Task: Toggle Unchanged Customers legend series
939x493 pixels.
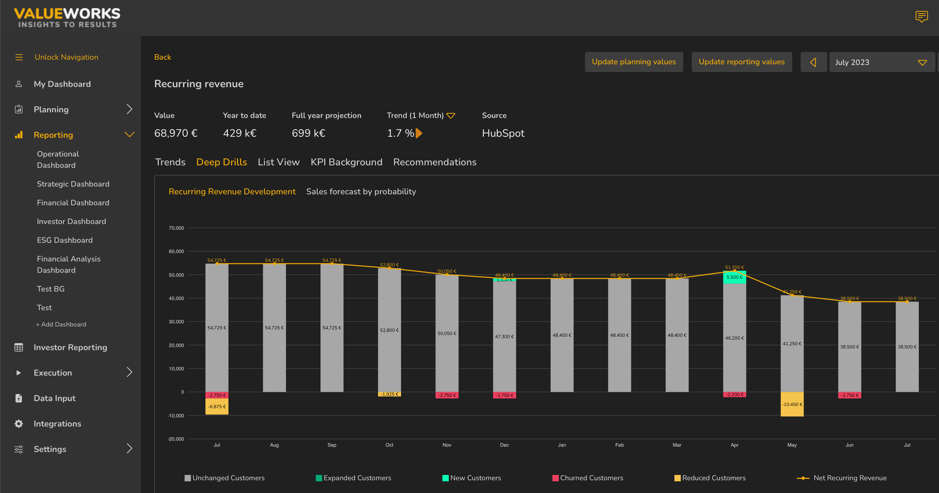Action: coord(226,478)
